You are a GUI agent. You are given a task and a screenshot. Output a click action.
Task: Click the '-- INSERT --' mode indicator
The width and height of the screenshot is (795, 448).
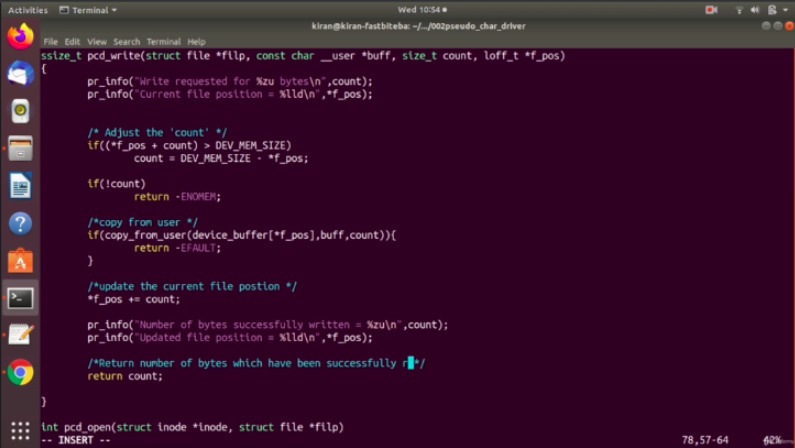pos(76,440)
